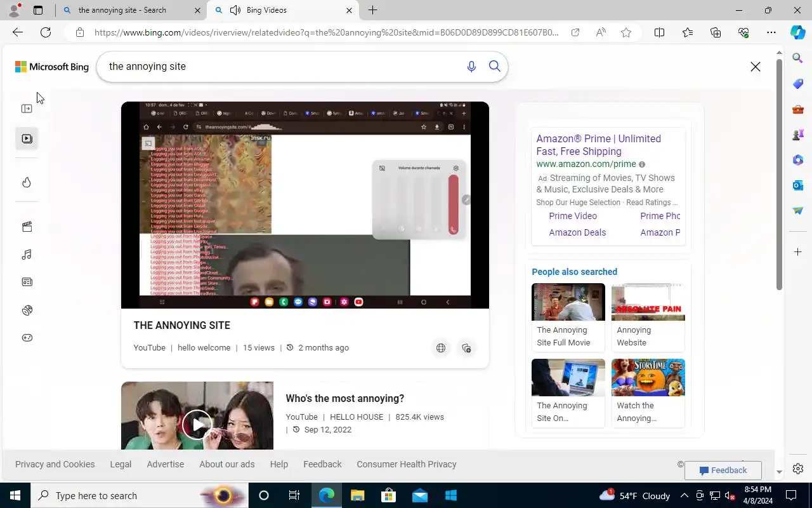Open gaming controller sidebar icon
Viewport: 812px width, 508px height.
(27, 338)
